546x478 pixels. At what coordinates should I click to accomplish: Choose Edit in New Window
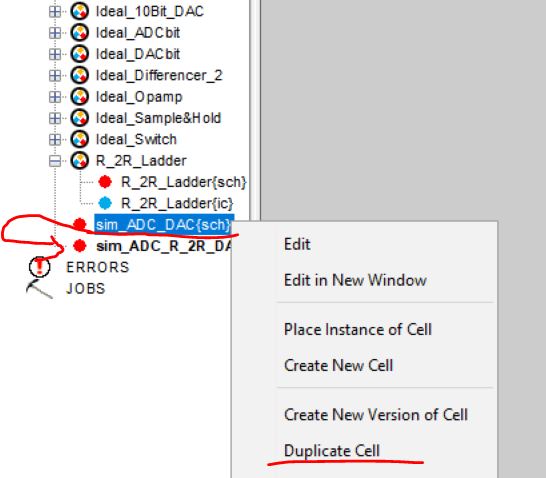[x=355, y=280]
